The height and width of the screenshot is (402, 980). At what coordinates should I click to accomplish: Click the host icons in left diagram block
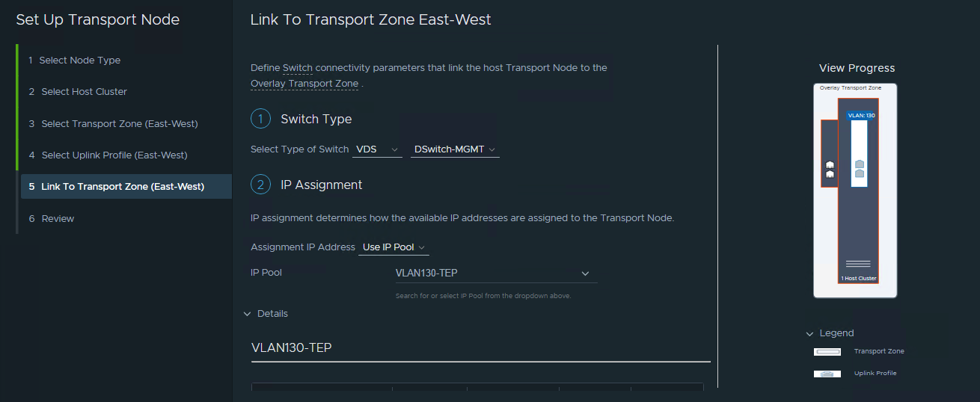(x=829, y=169)
